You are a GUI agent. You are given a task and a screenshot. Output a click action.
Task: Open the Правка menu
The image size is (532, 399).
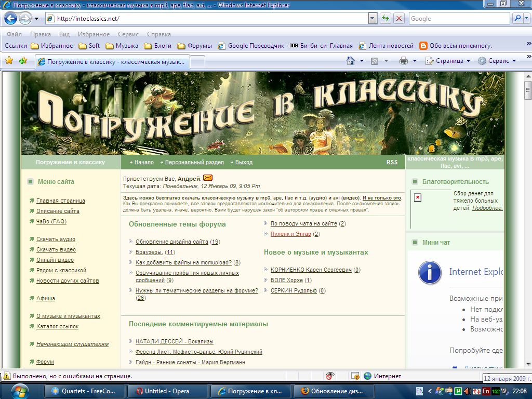pyautogui.click(x=41, y=34)
